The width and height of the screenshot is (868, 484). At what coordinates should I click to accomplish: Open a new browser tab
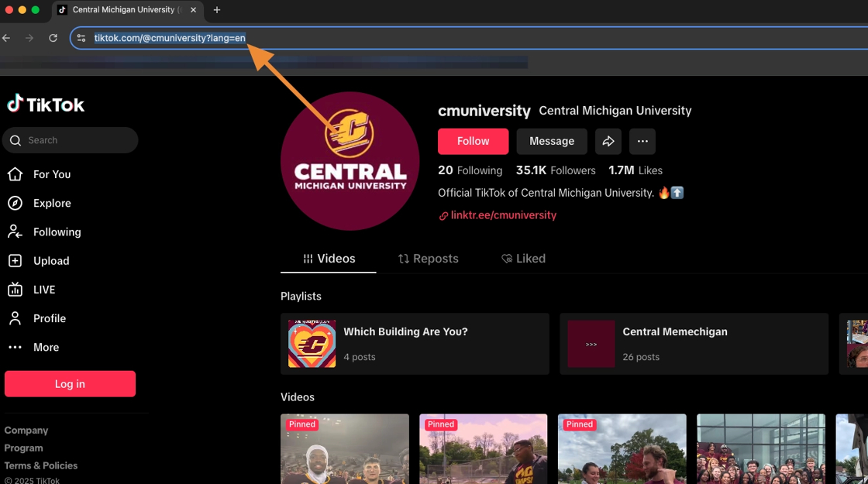217,10
